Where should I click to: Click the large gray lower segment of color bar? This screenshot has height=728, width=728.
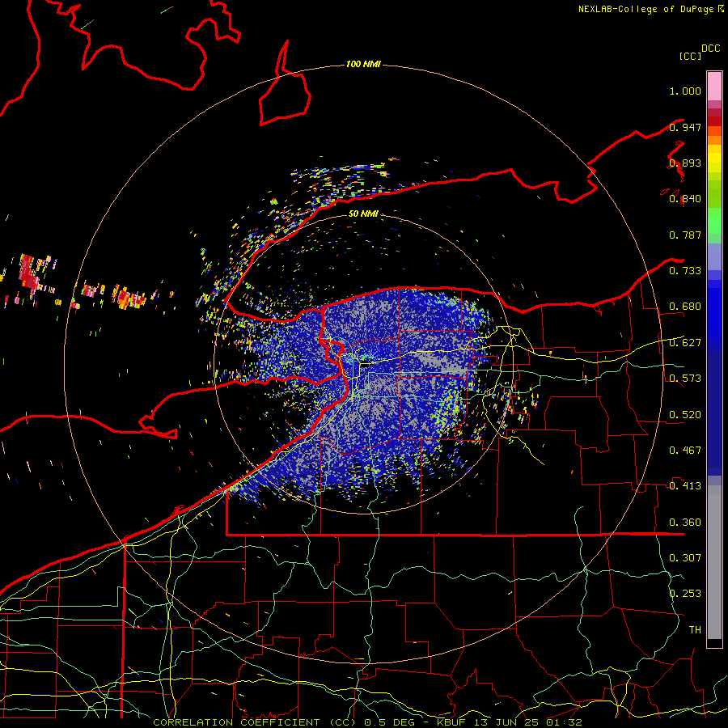click(x=714, y=562)
